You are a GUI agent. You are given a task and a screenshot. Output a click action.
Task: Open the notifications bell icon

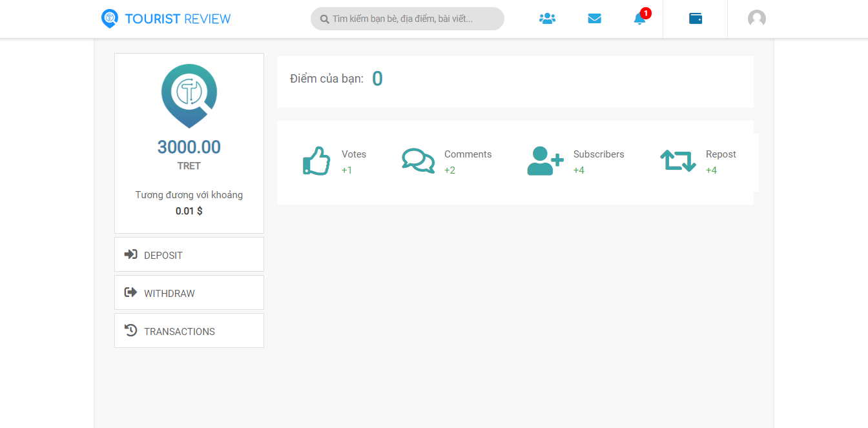point(639,19)
